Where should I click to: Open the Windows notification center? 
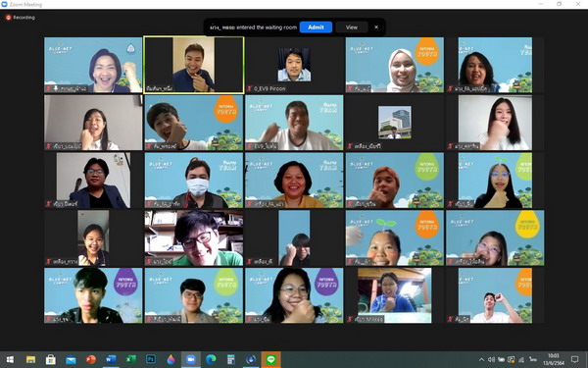[x=574, y=359]
